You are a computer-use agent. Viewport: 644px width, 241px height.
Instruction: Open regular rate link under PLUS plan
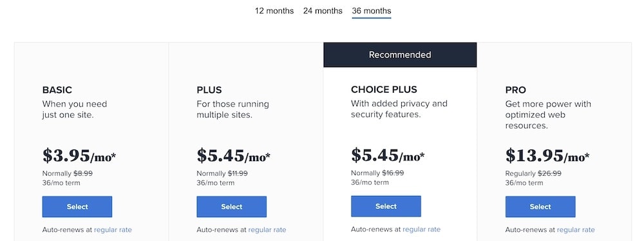click(x=267, y=230)
